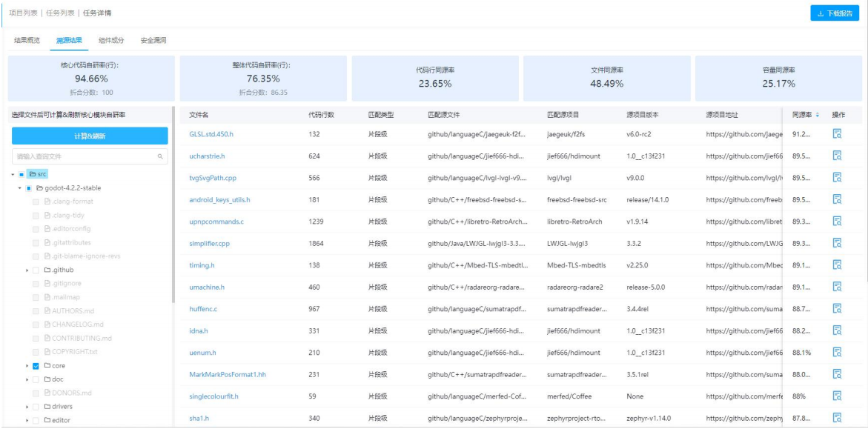Collapse the godot-4.2.2-stable folder node

[20, 188]
